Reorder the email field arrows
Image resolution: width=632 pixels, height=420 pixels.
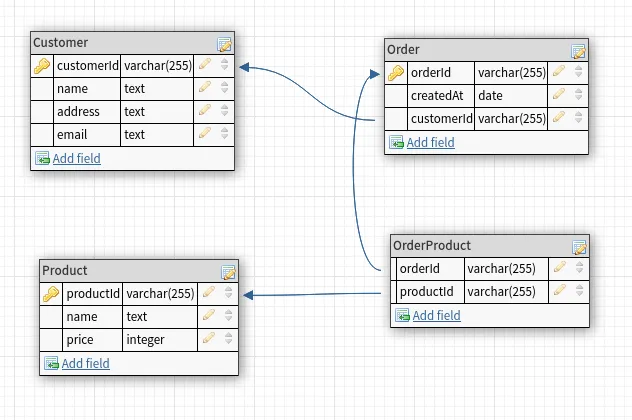pyautogui.click(x=225, y=133)
